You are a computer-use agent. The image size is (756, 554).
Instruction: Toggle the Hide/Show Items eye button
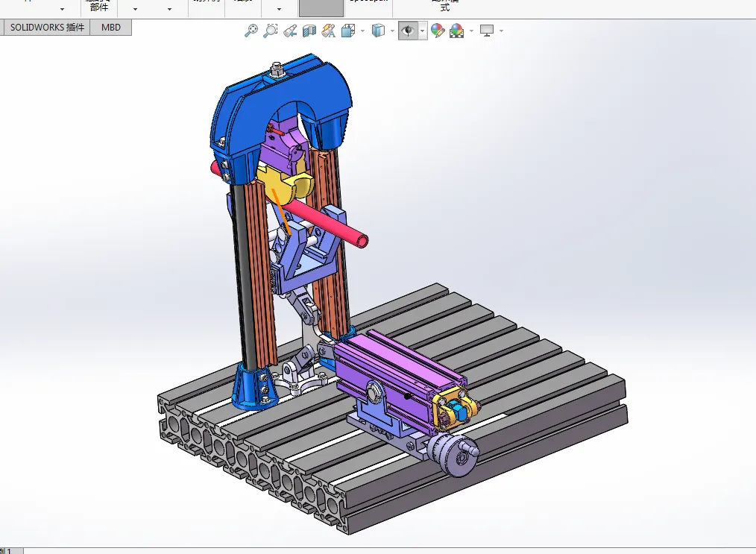408,31
